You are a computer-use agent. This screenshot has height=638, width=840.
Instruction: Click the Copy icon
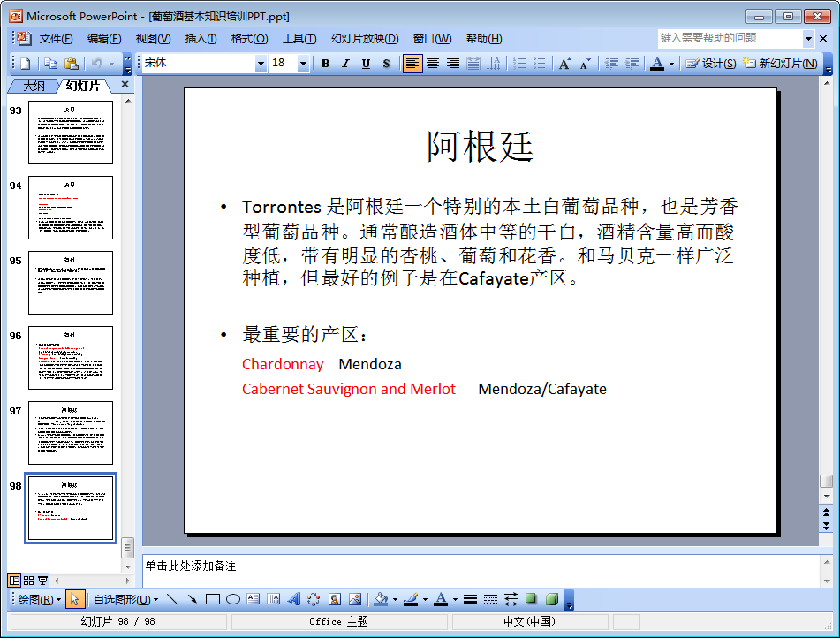coord(51,64)
